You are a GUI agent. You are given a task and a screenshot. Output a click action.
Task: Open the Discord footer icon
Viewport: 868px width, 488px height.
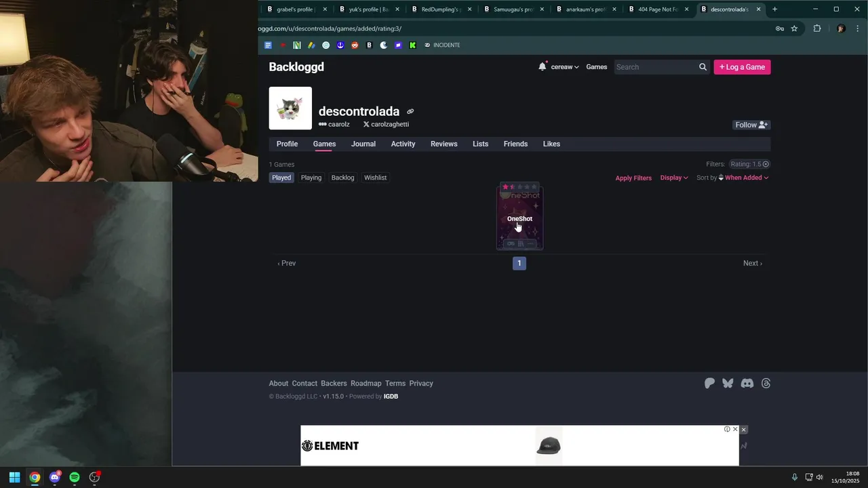pyautogui.click(x=747, y=384)
